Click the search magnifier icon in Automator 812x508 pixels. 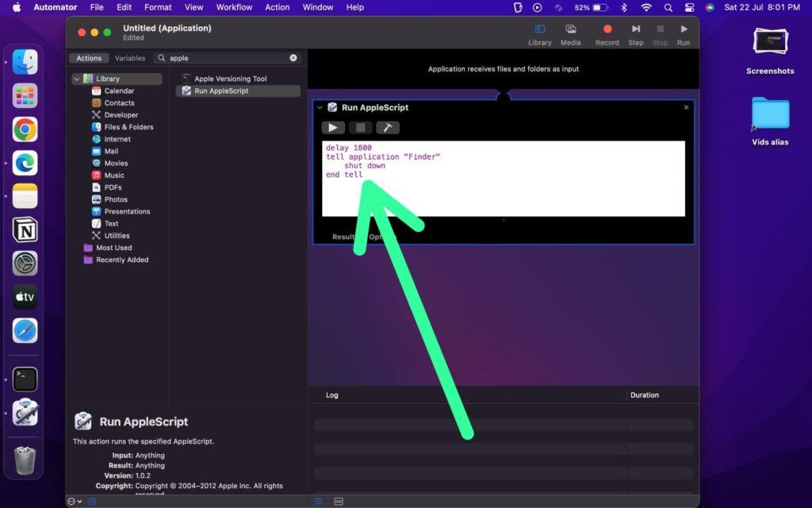[x=162, y=58]
